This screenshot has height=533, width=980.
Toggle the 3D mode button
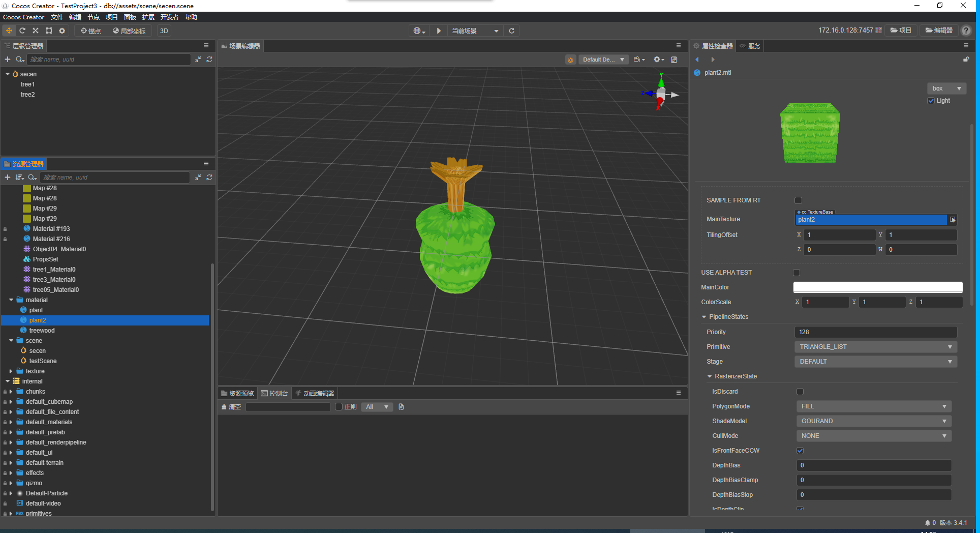[164, 31]
